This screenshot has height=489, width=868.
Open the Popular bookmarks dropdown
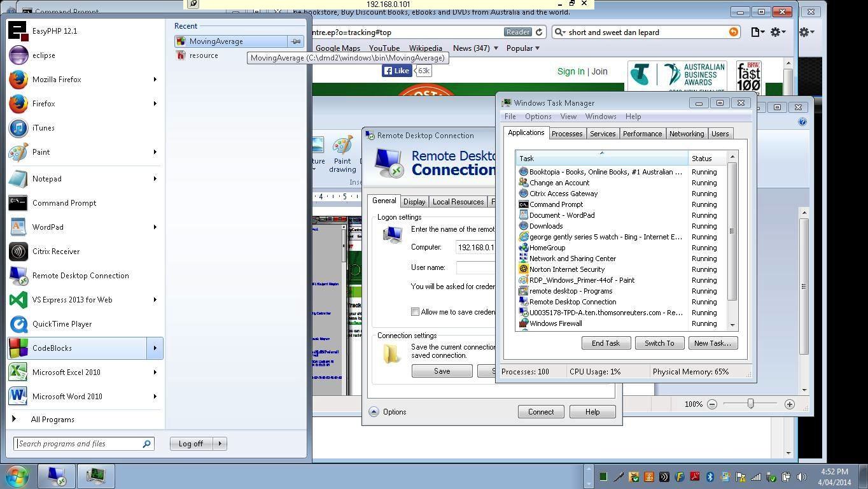tap(522, 48)
